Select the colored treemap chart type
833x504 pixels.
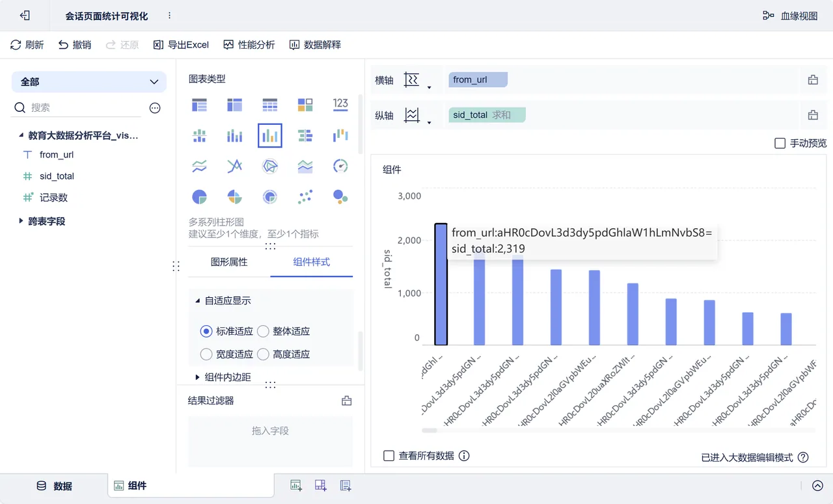(x=305, y=105)
